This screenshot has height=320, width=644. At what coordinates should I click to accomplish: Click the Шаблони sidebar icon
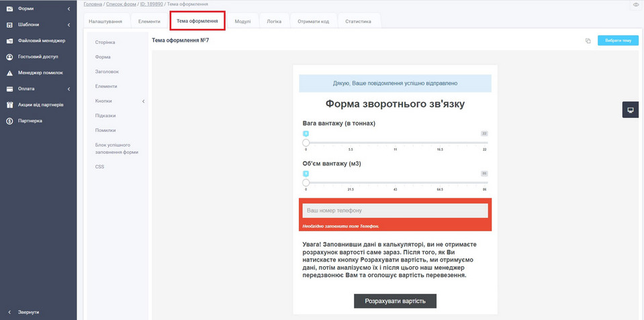9,25
